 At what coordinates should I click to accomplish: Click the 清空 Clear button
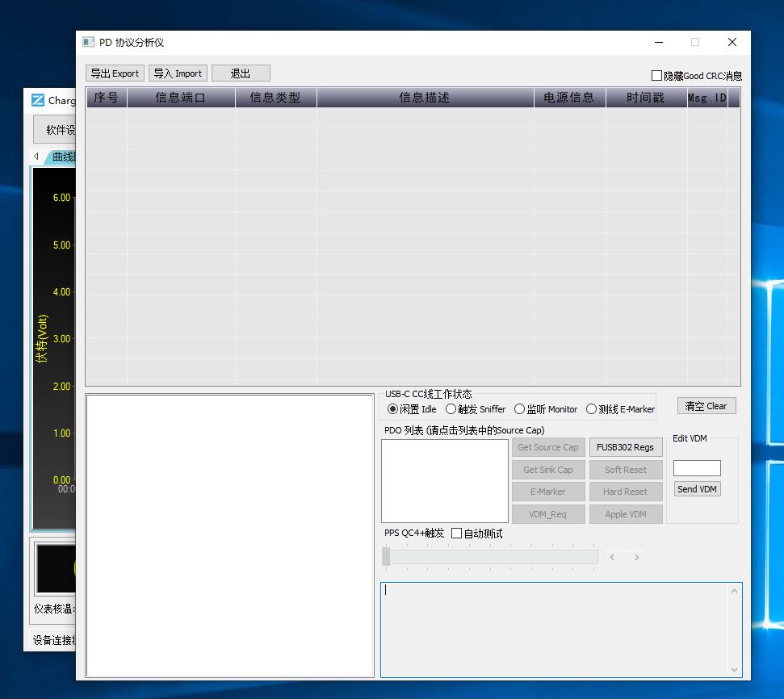(706, 406)
